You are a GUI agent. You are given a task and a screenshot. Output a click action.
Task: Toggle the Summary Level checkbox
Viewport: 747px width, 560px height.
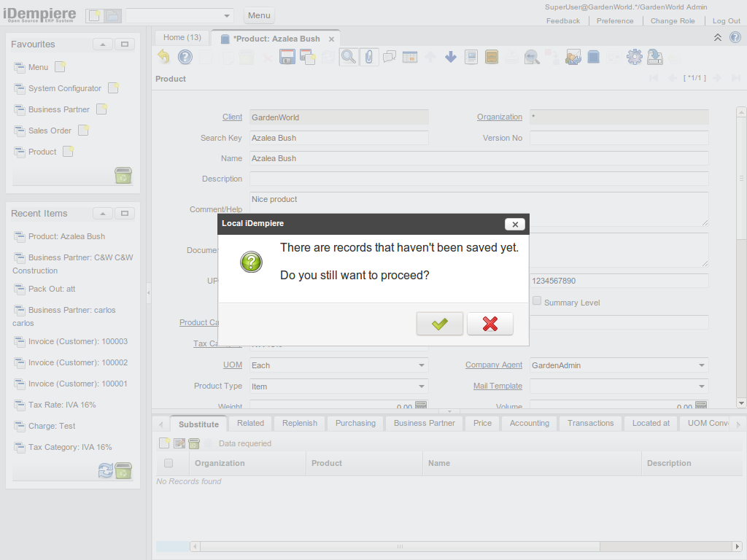tap(537, 300)
